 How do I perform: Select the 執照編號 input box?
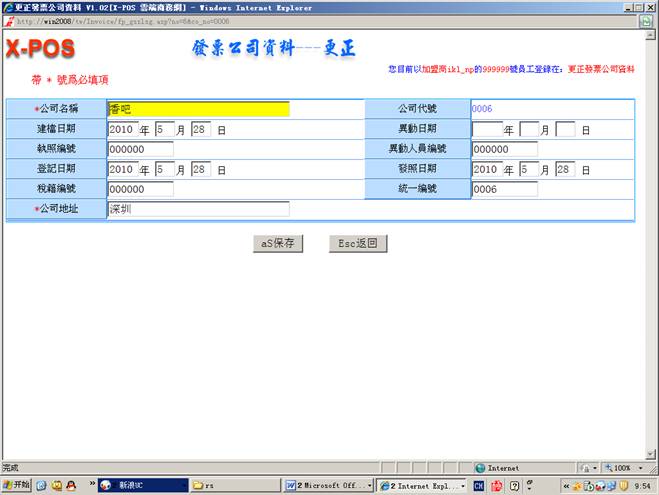point(140,149)
